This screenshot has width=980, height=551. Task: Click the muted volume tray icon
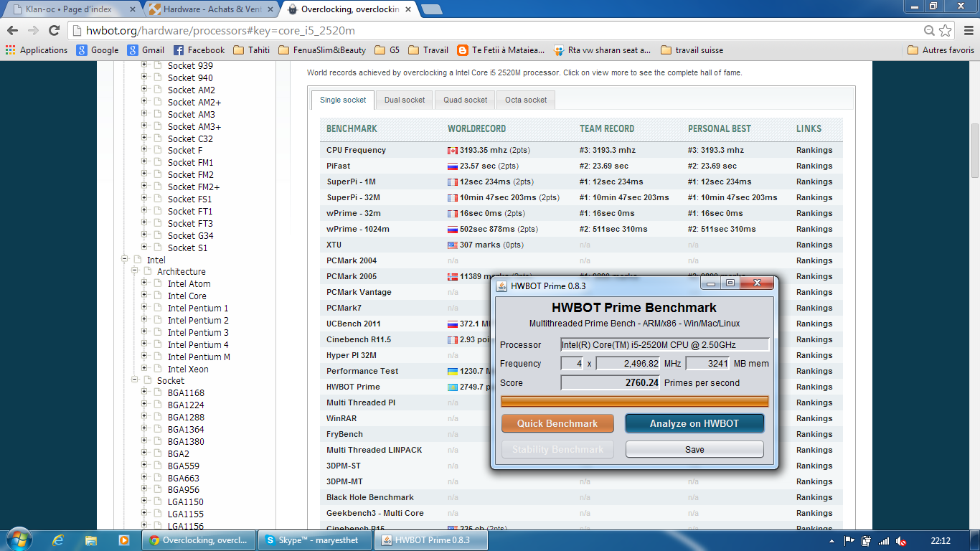[901, 541]
